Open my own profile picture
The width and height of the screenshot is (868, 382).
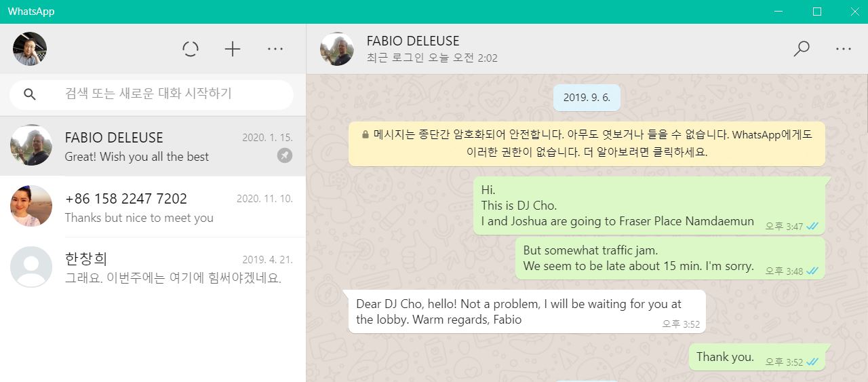coord(30,49)
